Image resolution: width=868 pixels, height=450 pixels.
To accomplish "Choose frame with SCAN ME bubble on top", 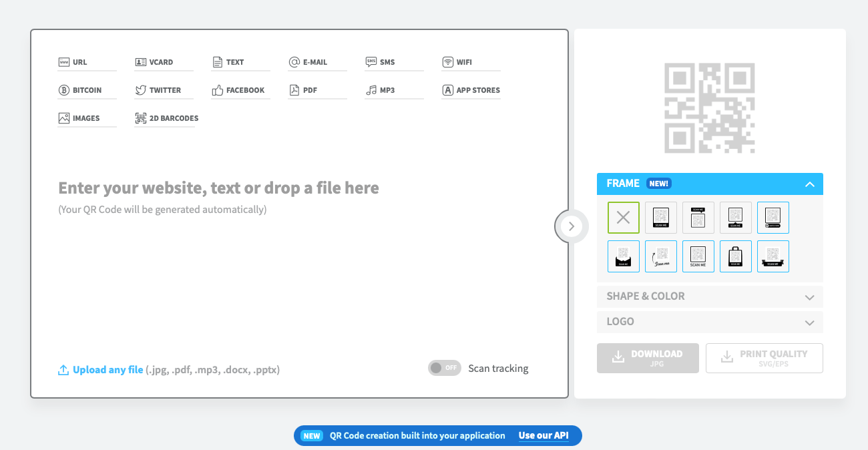I will tap(698, 218).
